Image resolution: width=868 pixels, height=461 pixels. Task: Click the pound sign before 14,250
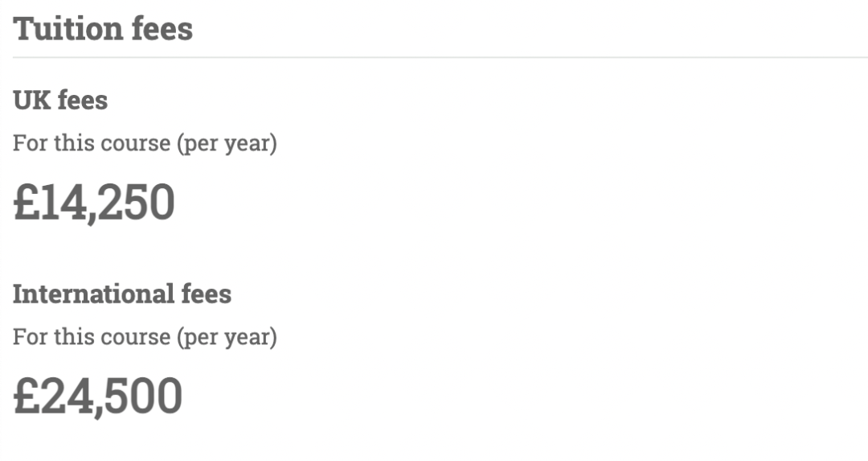coord(27,202)
